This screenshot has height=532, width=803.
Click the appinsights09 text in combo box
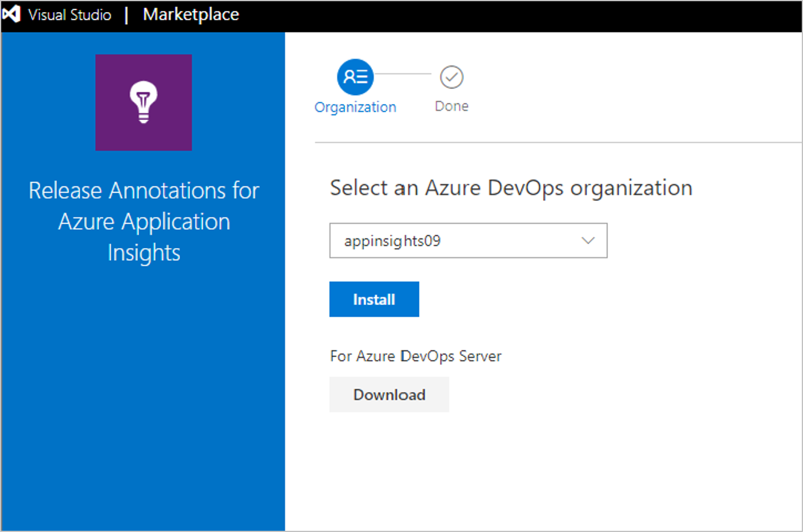(x=392, y=241)
